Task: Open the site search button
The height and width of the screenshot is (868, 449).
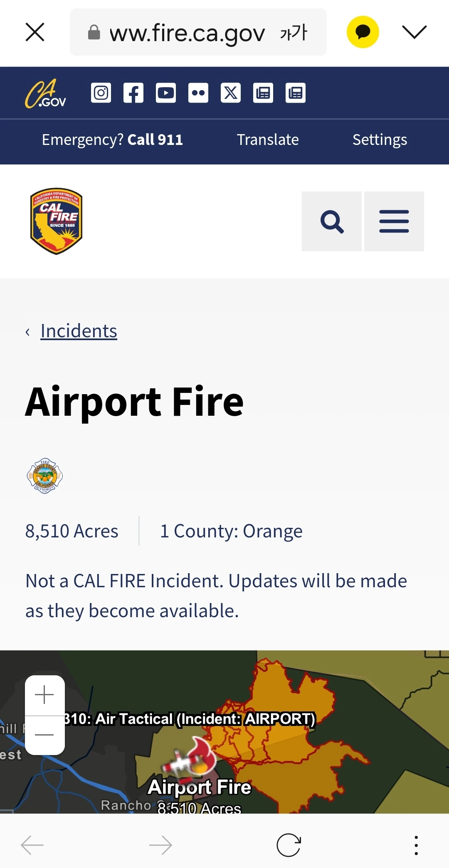Action: click(332, 221)
